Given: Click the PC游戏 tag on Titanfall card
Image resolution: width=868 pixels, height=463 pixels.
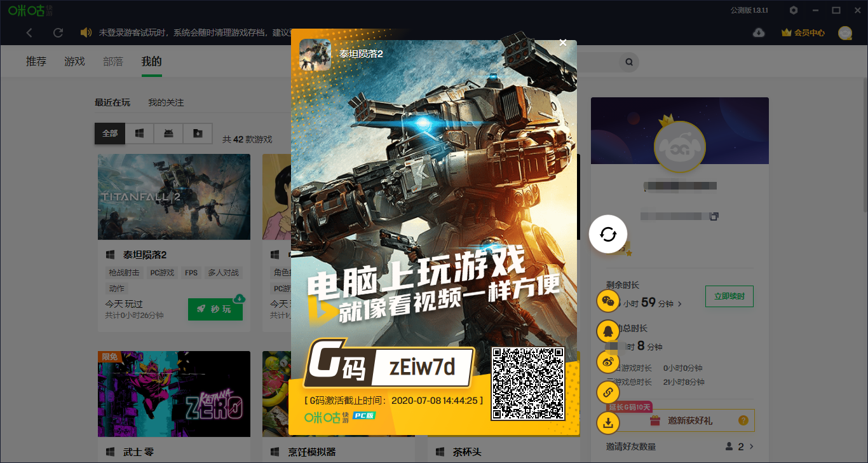Looking at the screenshot, I should (162, 273).
